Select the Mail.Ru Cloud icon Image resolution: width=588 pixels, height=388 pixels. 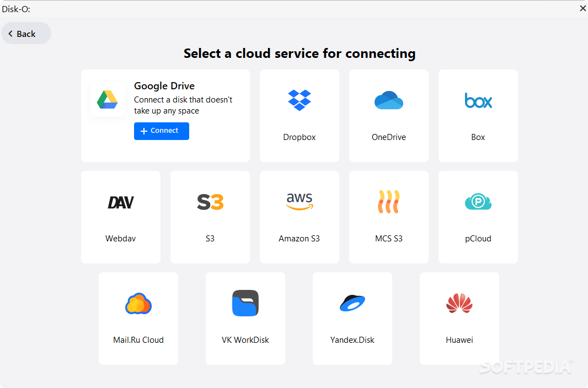coord(138,303)
